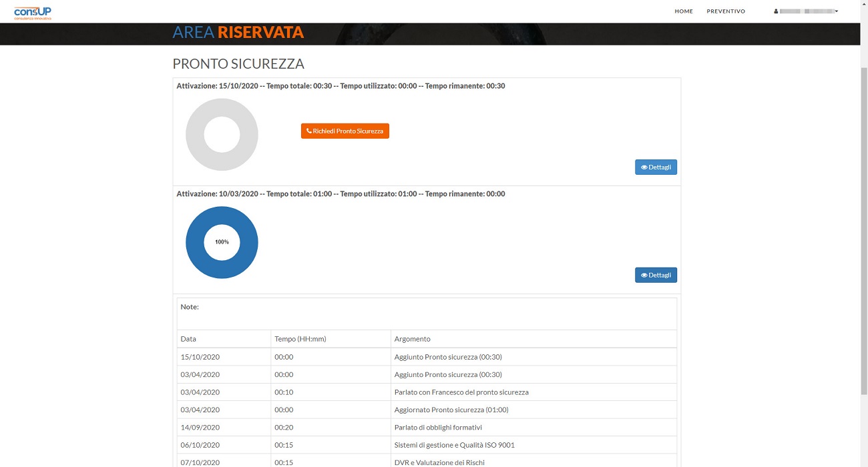
Task: Select 'Sistemi di gestione e Qualità ISO 9001'
Action: click(455, 445)
